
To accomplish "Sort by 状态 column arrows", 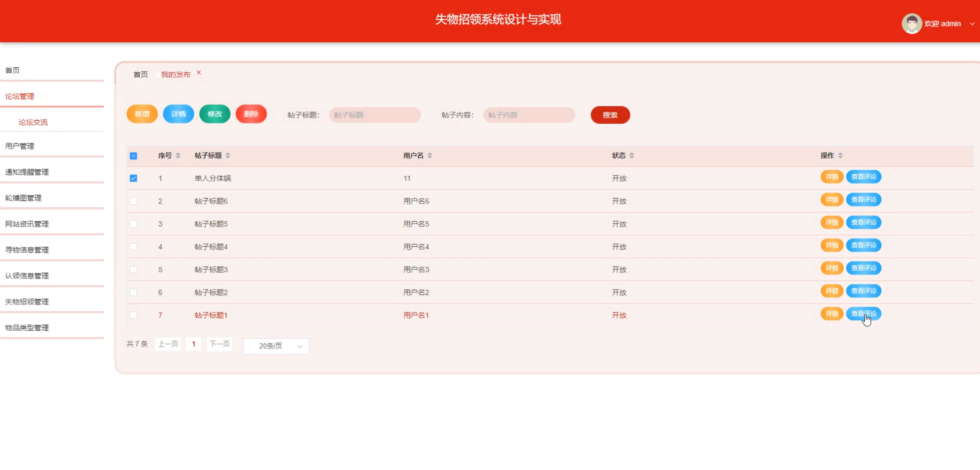I will [632, 156].
